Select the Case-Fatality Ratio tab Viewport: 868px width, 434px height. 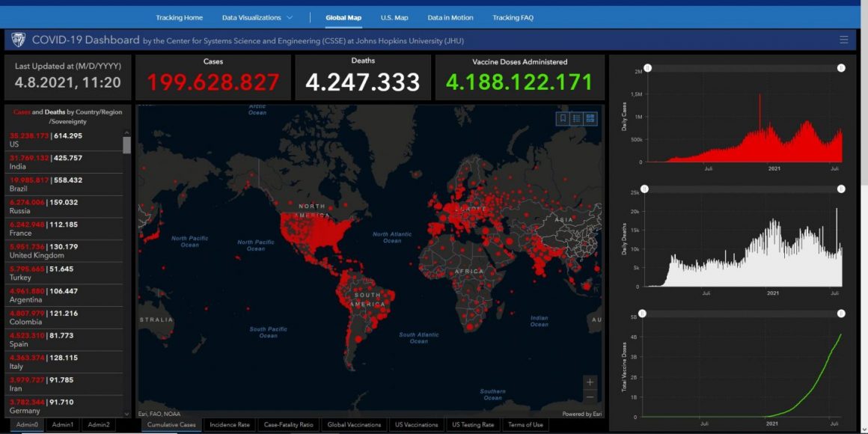tap(288, 424)
